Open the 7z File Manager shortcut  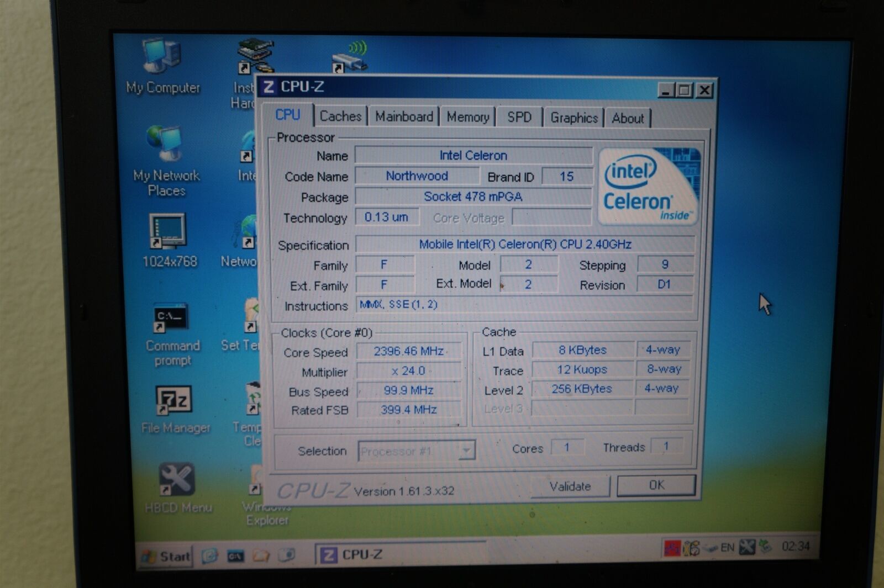[175, 410]
